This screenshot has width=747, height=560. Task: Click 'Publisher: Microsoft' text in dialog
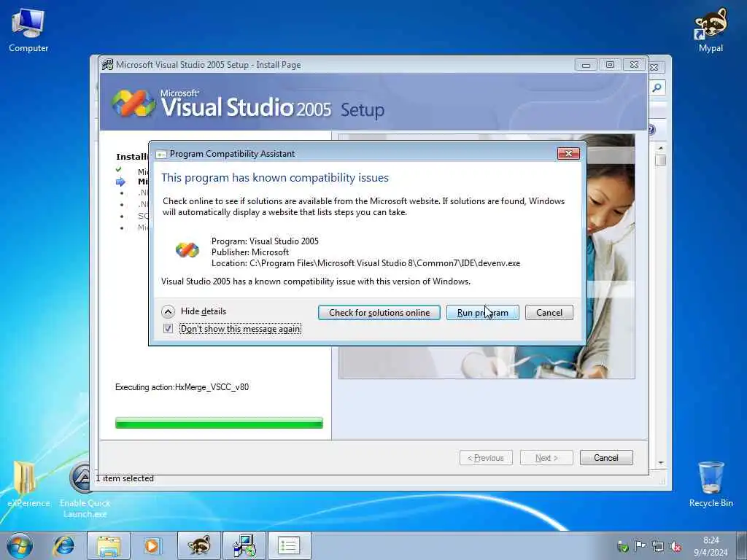pyautogui.click(x=250, y=252)
